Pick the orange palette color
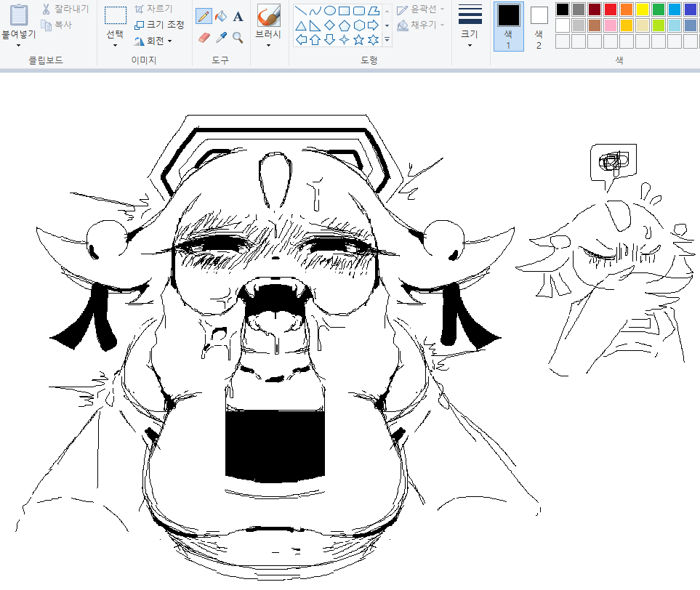The height and width of the screenshot is (590, 700). point(627,9)
